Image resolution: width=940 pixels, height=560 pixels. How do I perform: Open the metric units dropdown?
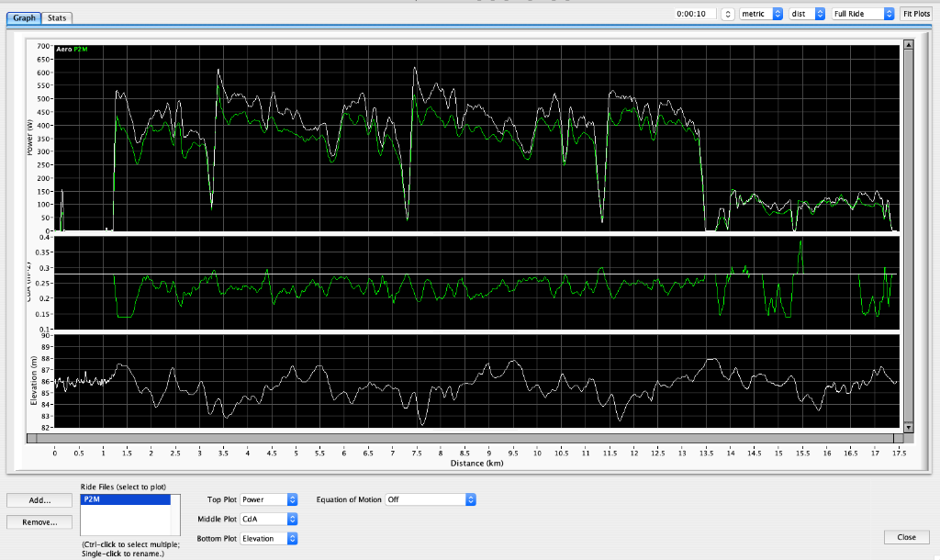coord(761,14)
